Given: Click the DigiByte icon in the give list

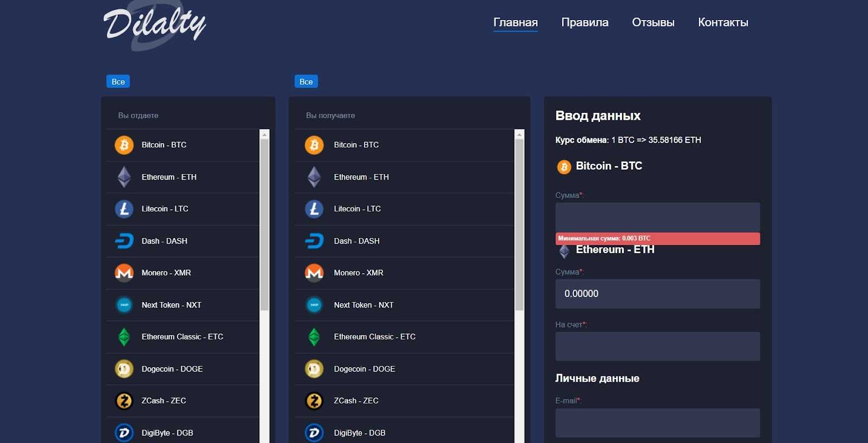Looking at the screenshot, I should (124, 433).
